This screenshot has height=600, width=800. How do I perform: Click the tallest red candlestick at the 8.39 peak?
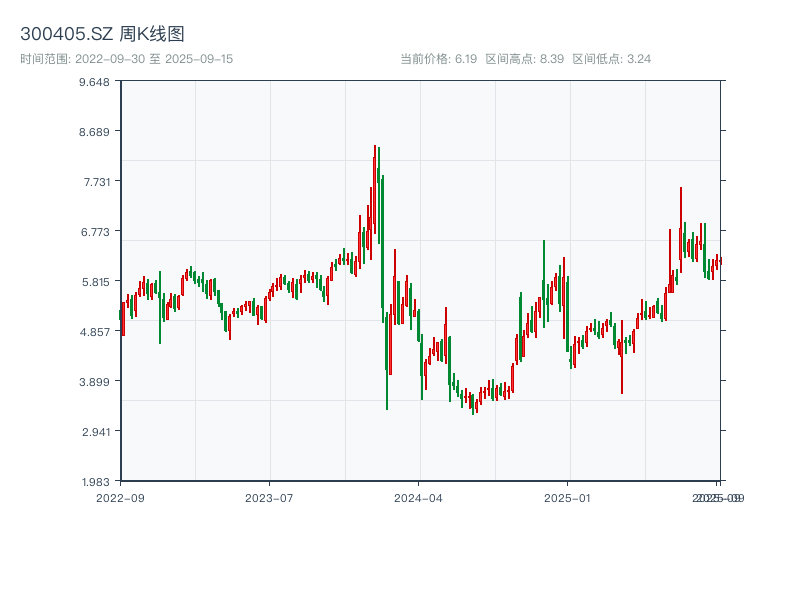374,189
